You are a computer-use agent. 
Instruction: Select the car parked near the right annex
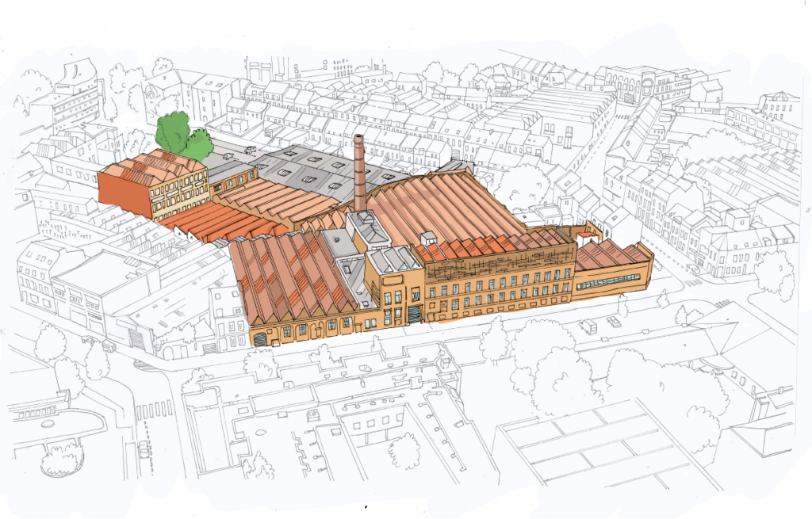tap(614, 322)
